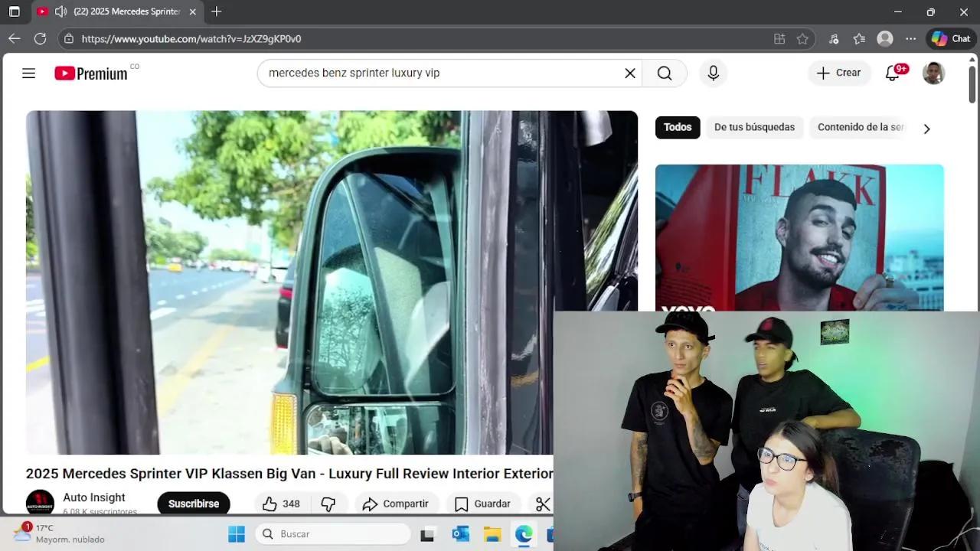Open browser media control music icon
This screenshot has height=551, width=980.
point(834,38)
